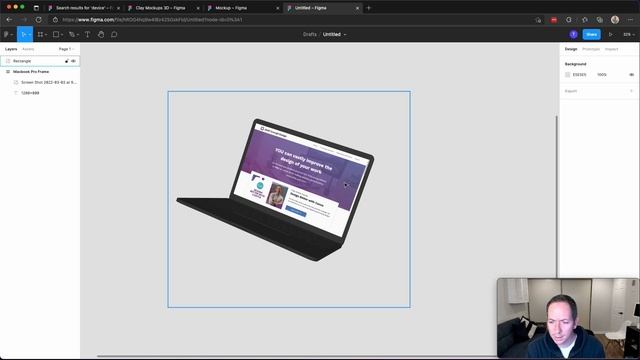The image size is (640, 360).
Task: Close the Clay Mockups 3D tab
Action: click(198, 8)
